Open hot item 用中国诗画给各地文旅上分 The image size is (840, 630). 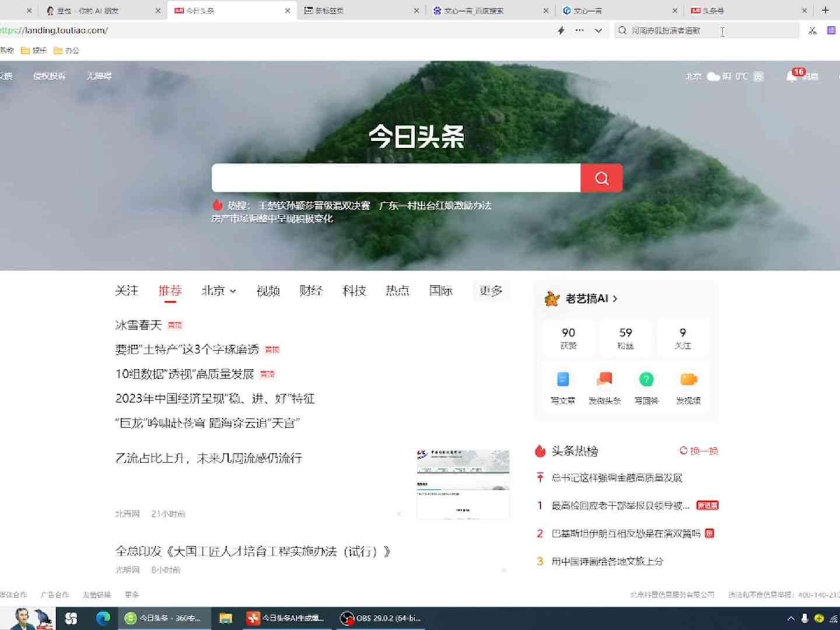tap(607, 562)
